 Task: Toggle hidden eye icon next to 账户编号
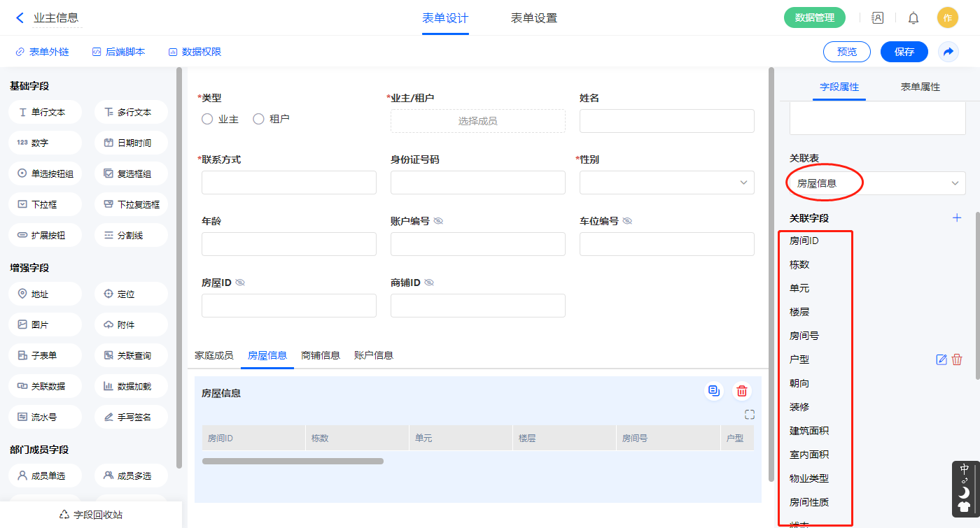[x=438, y=221]
